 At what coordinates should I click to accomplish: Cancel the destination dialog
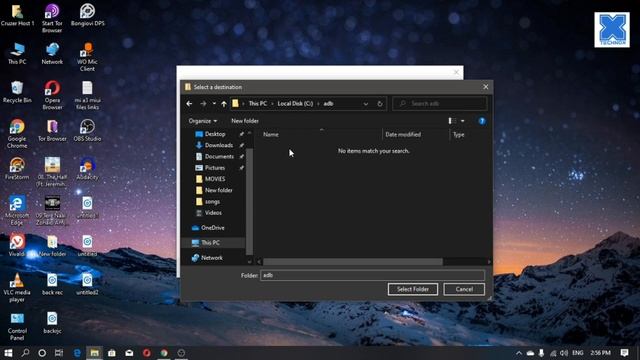(x=464, y=289)
